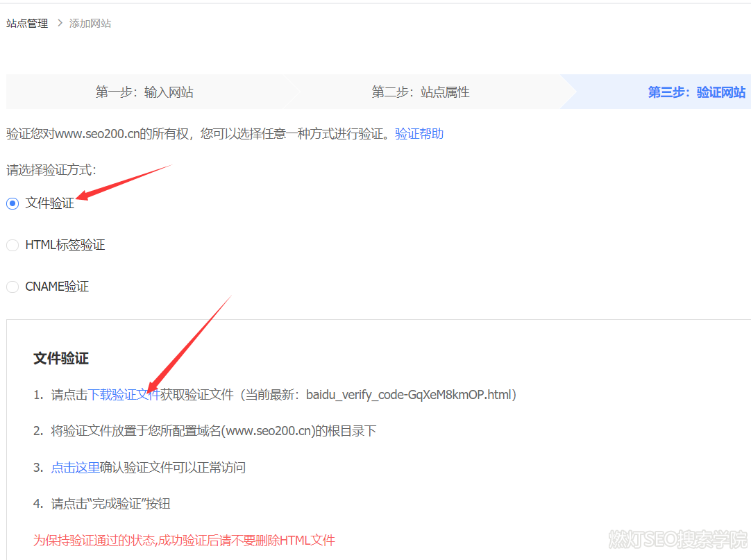Click the red HTML file warning text

click(x=184, y=540)
